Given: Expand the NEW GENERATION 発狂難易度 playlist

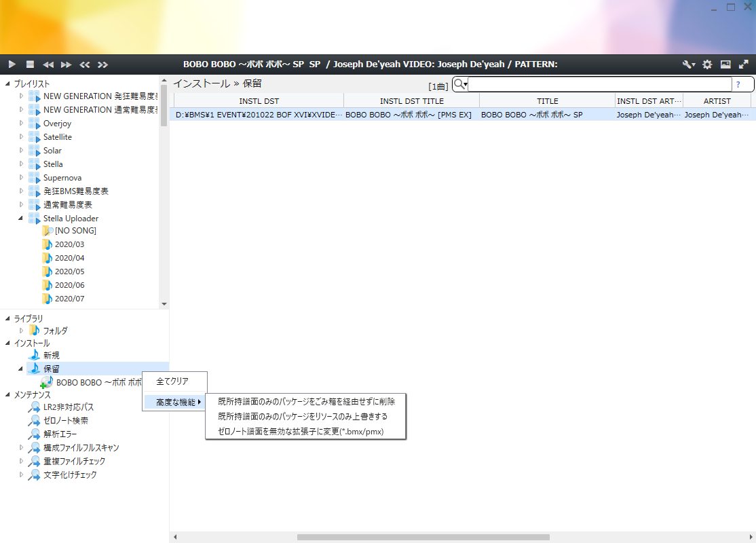Looking at the screenshot, I should click(21, 96).
